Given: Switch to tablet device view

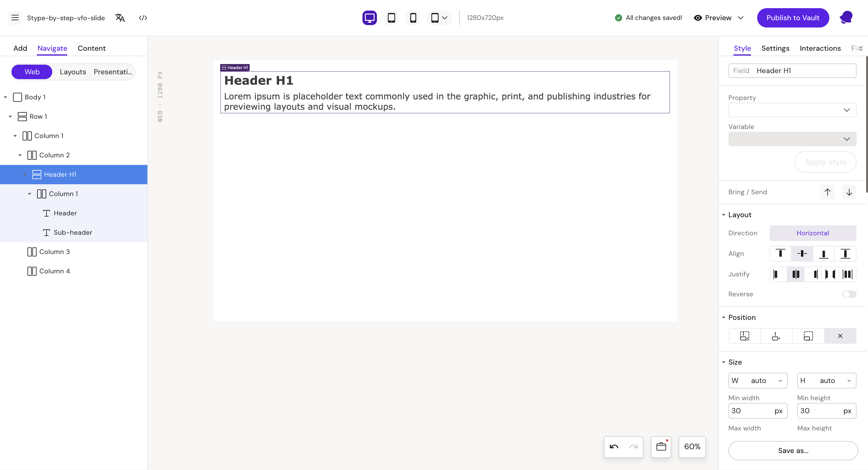Looking at the screenshot, I should coord(391,18).
